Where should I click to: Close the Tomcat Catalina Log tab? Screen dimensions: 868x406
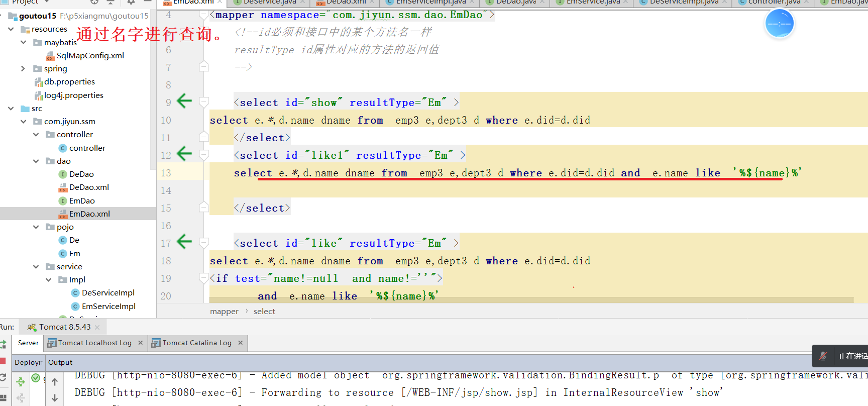pyautogui.click(x=240, y=343)
